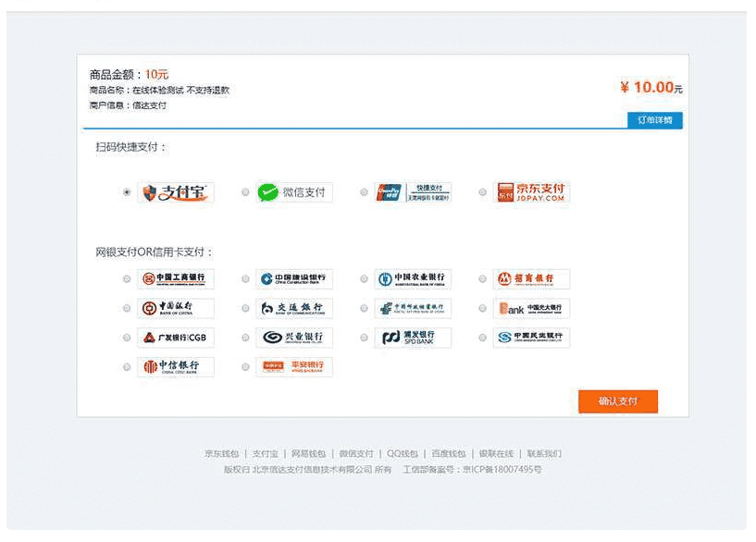756x542 pixels.
Task: Choose the 中国工商银行 radio option
Action: pos(127,279)
